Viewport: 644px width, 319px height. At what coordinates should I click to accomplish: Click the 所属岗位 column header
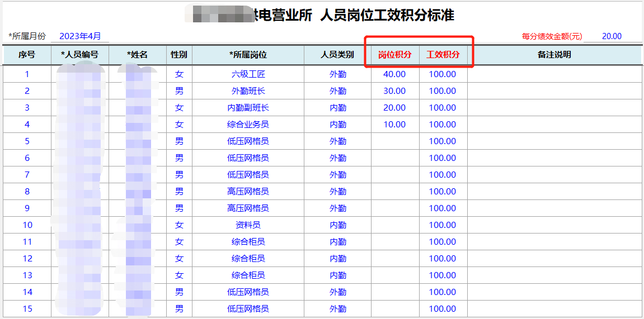click(x=248, y=55)
